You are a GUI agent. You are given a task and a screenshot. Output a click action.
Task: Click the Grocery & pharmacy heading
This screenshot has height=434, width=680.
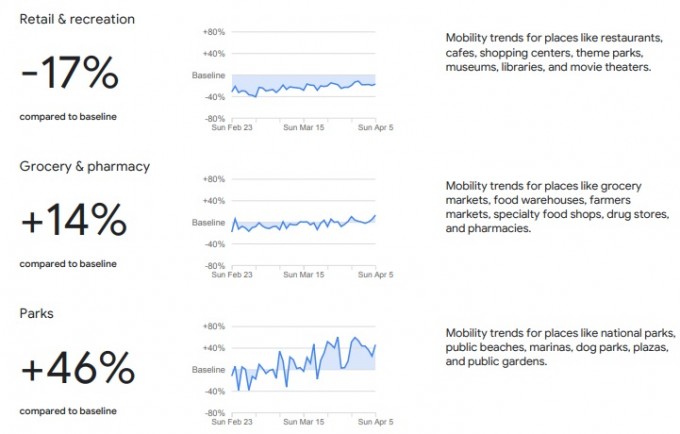[x=85, y=166]
